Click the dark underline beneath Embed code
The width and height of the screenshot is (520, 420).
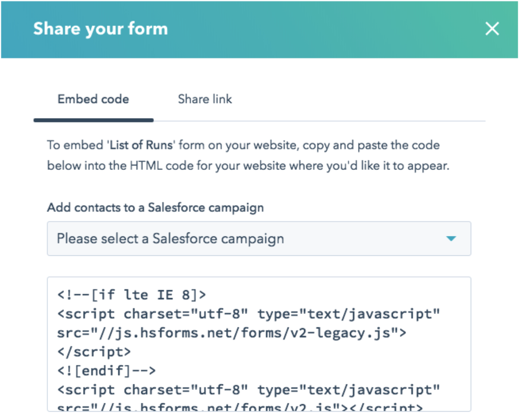(x=93, y=120)
